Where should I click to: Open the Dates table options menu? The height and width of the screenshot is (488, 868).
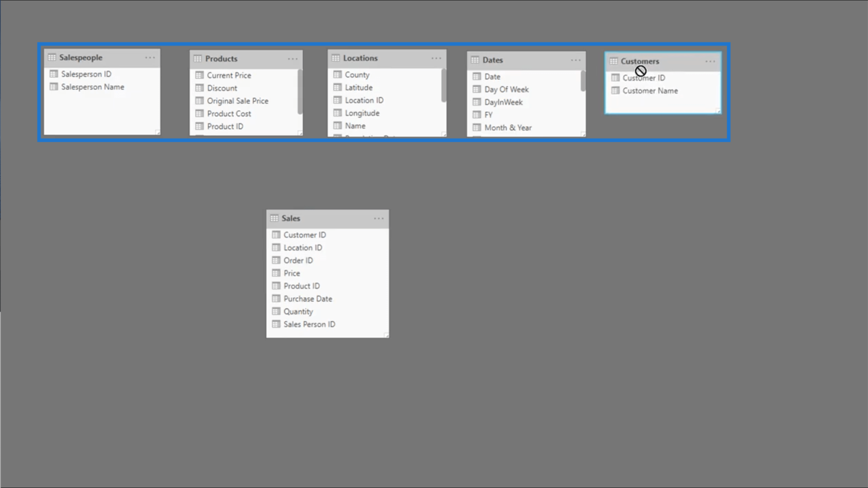[x=576, y=60]
